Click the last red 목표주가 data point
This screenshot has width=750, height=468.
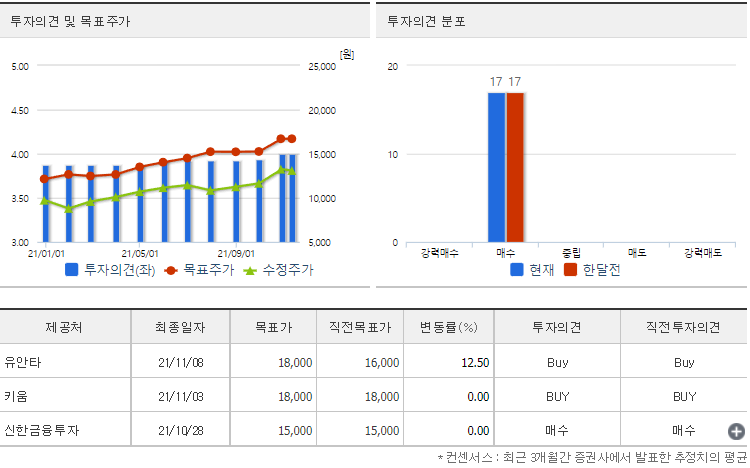pos(292,139)
